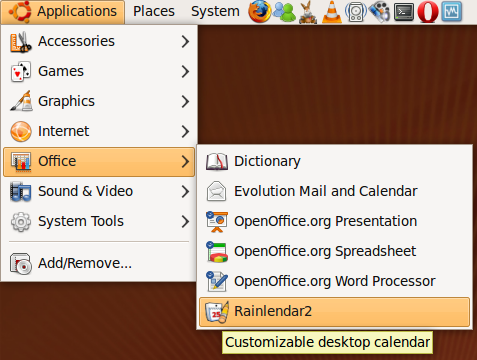This screenshot has height=360, width=477.
Task: Click the system monitor panel icon
Action: 452,12
